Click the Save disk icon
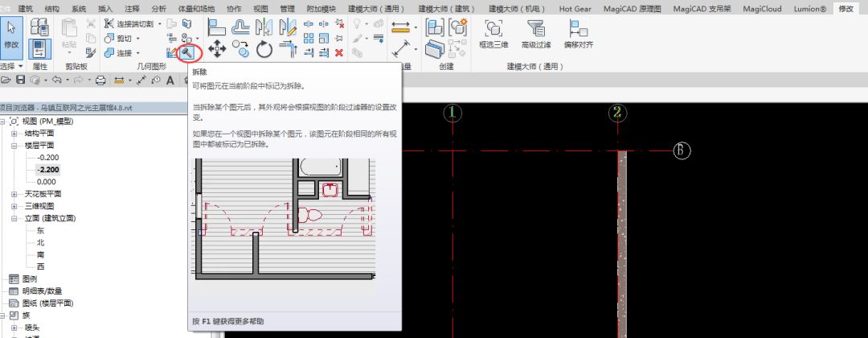The width and height of the screenshot is (868, 338). tap(20, 80)
